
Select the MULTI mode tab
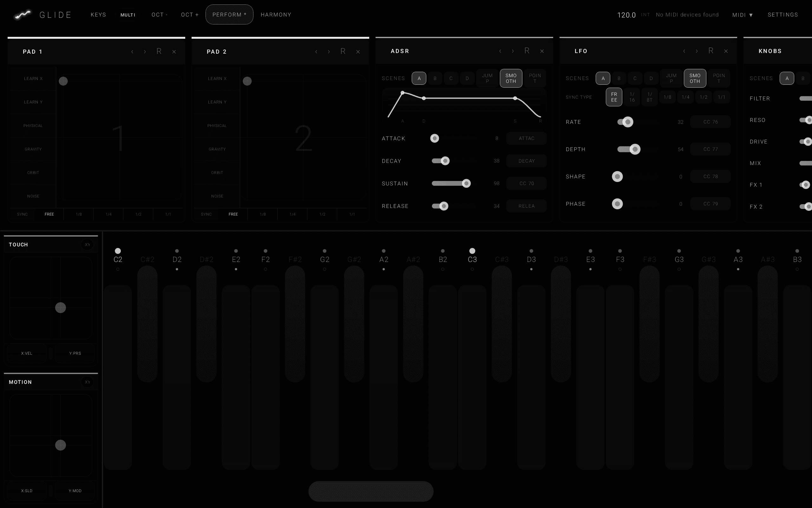pyautogui.click(x=128, y=15)
